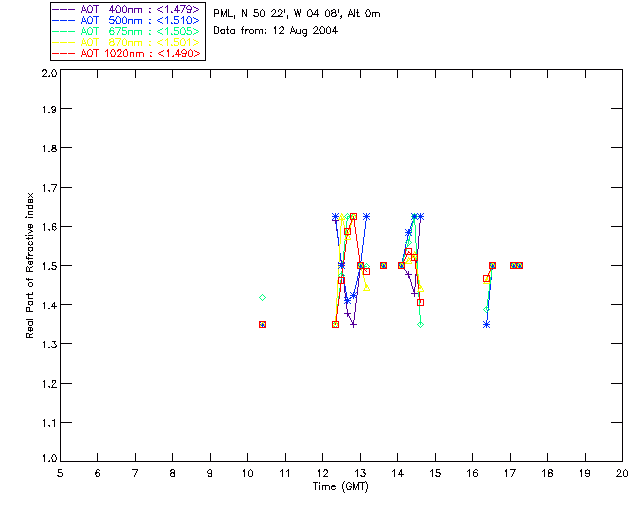Click the x-axis tick label 14

(398, 473)
